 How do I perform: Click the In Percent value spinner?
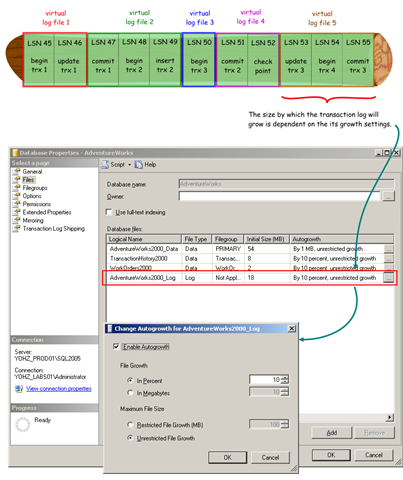(285, 380)
